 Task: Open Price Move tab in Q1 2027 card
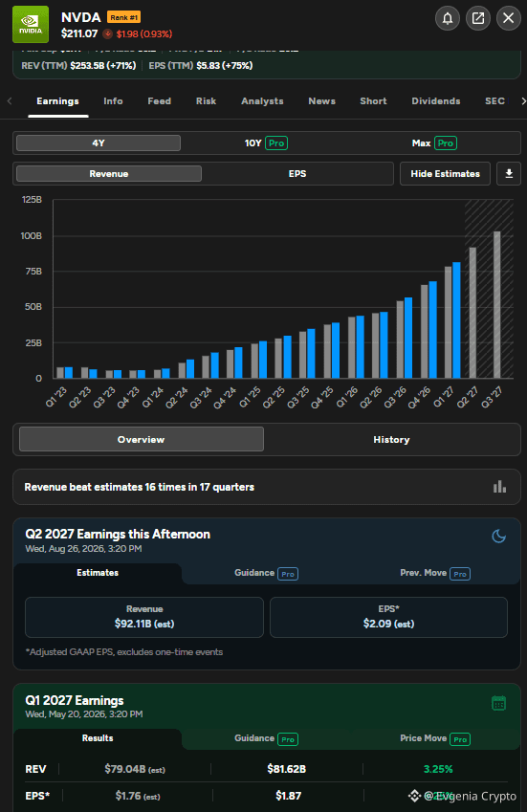tap(435, 738)
